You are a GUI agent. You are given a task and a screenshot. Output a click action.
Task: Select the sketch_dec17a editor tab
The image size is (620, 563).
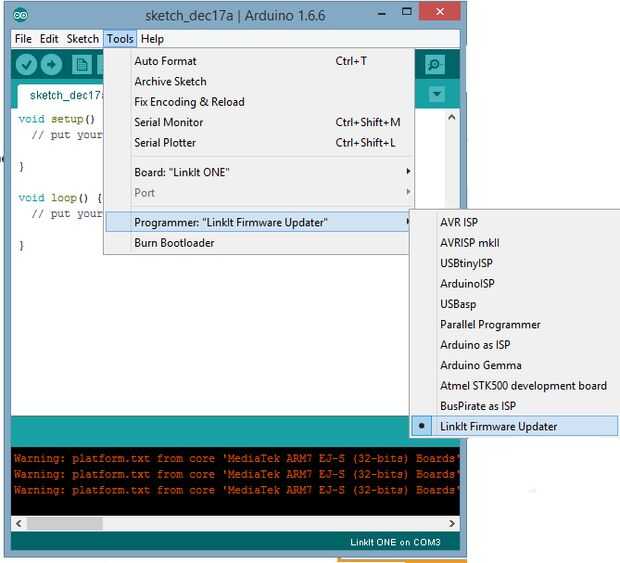(x=62, y=95)
